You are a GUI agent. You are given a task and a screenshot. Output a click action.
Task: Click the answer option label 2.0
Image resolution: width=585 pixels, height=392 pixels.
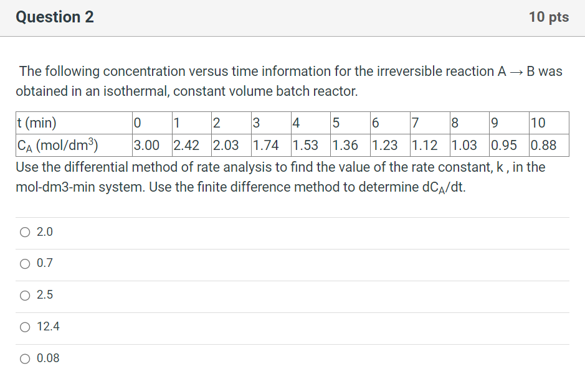45,232
